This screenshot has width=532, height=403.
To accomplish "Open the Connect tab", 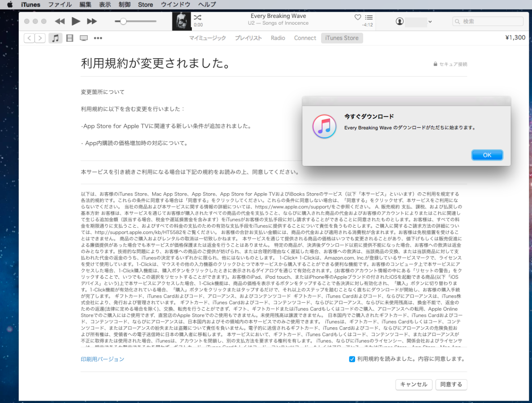I will [305, 38].
